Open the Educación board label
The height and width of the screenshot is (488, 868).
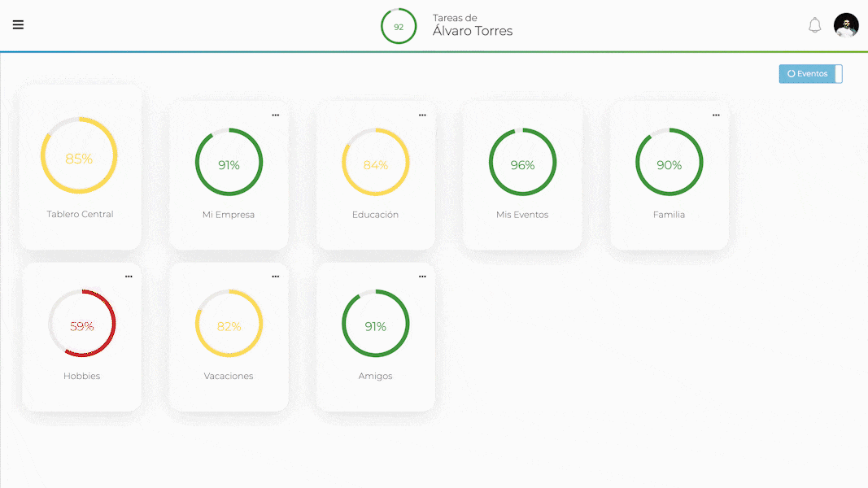tap(375, 215)
